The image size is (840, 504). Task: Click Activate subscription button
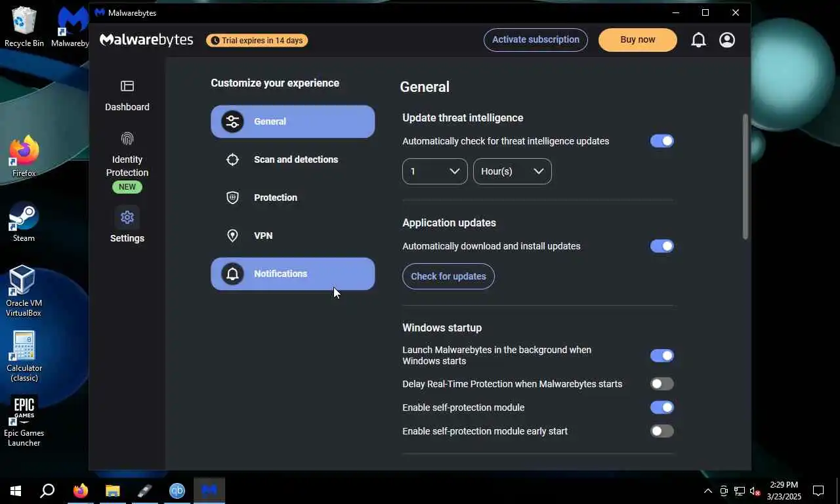[x=535, y=40]
